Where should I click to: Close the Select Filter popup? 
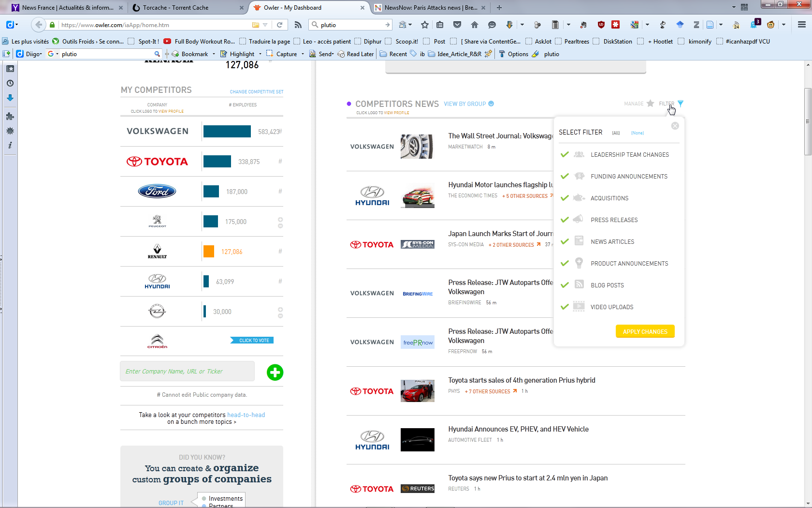pyautogui.click(x=675, y=126)
